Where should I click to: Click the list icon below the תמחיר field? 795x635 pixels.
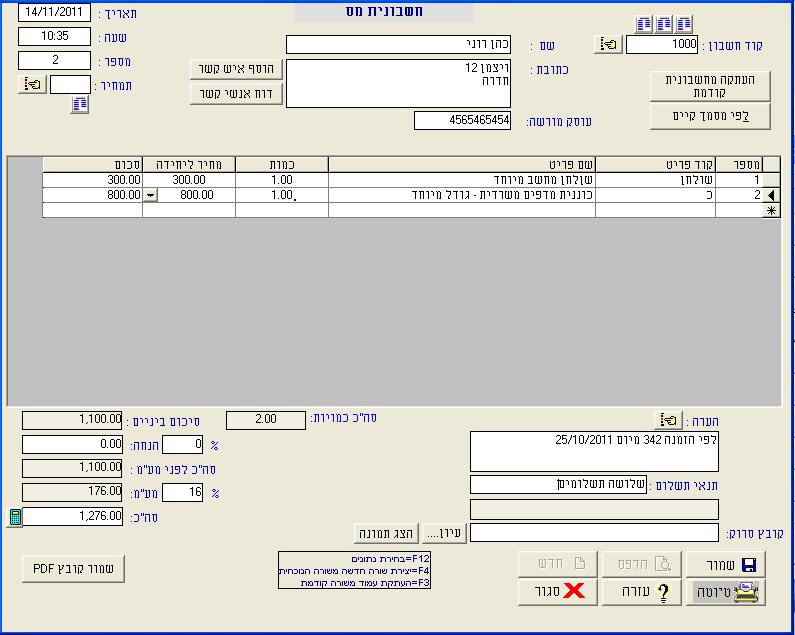click(x=79, y=105)
